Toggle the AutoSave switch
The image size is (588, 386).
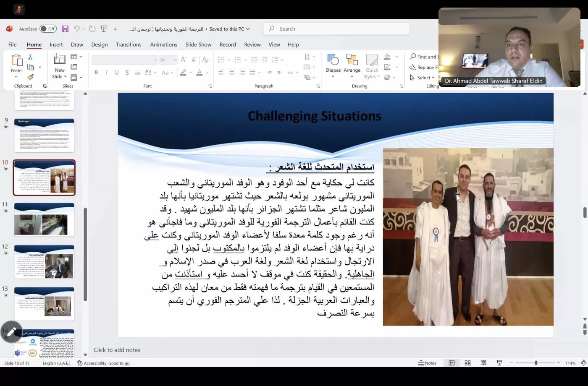point(47,29)
